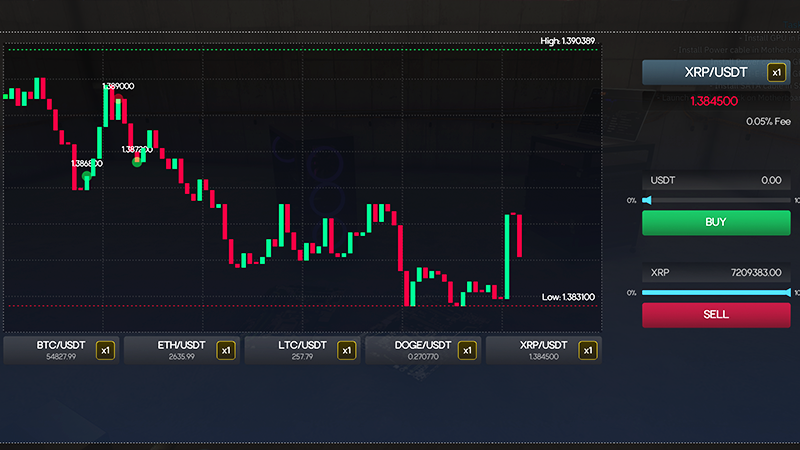The image size is (800, 450).
Task: Adjust the XRP sell percentage slider handle
Action: 787,292
